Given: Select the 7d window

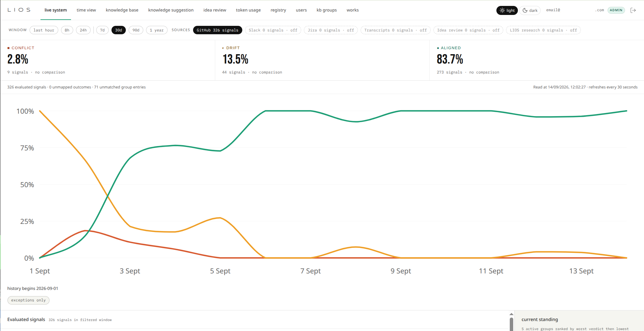Looking at the screenshot, I should pos(102,30).
